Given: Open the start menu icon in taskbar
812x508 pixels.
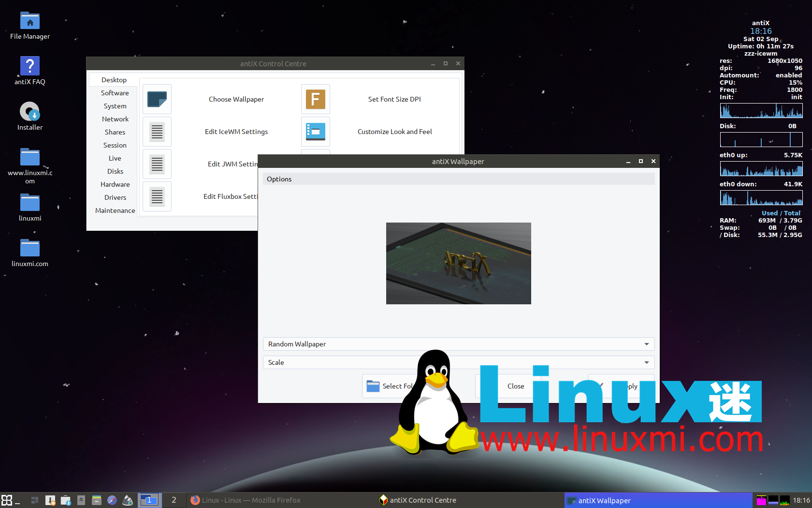Looking at the screenshot, I should tap(7, 500).
